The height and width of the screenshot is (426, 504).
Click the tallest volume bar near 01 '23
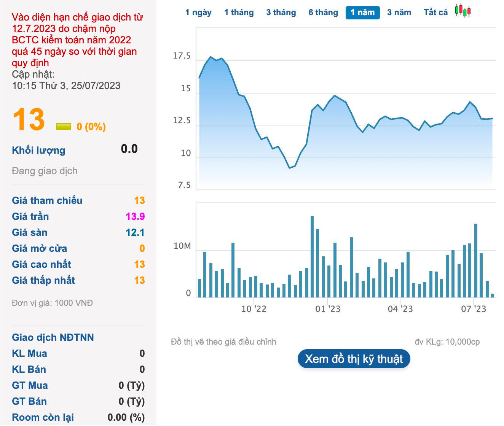coord(312,257)
